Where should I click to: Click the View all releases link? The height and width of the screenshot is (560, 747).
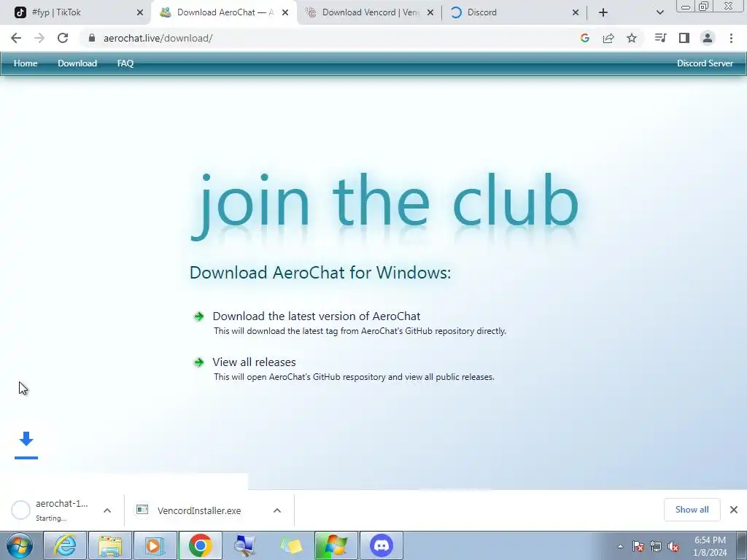(254, 362)
